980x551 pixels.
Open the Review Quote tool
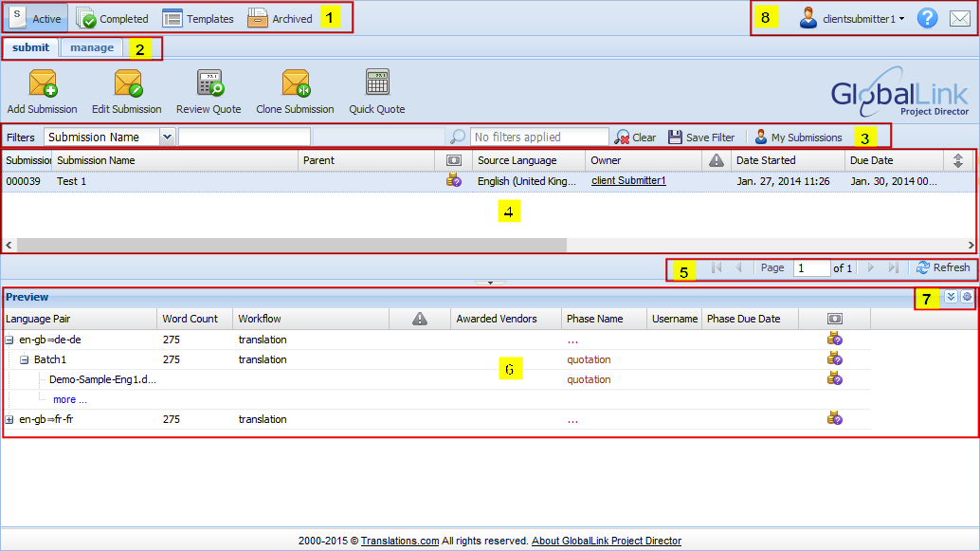pos(209,84)
